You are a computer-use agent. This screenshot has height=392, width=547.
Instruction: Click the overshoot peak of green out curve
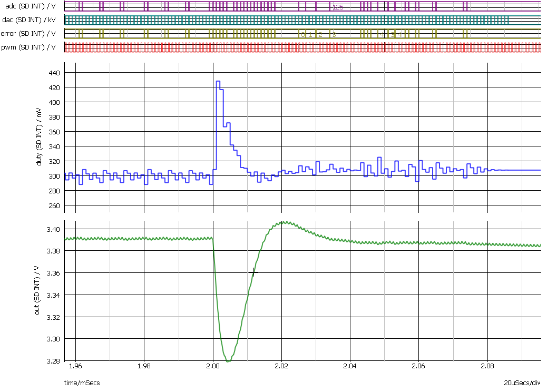(x=284, y=222)
